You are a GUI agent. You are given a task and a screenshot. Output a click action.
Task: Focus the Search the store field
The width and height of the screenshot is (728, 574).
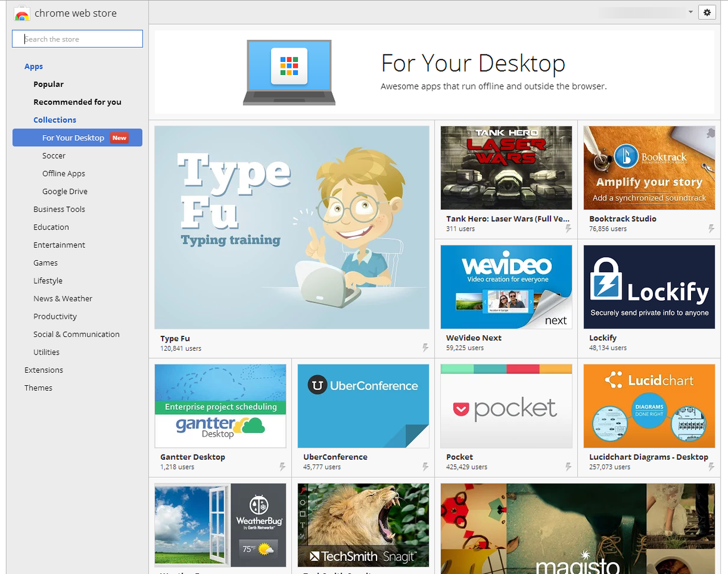[77, 39]
